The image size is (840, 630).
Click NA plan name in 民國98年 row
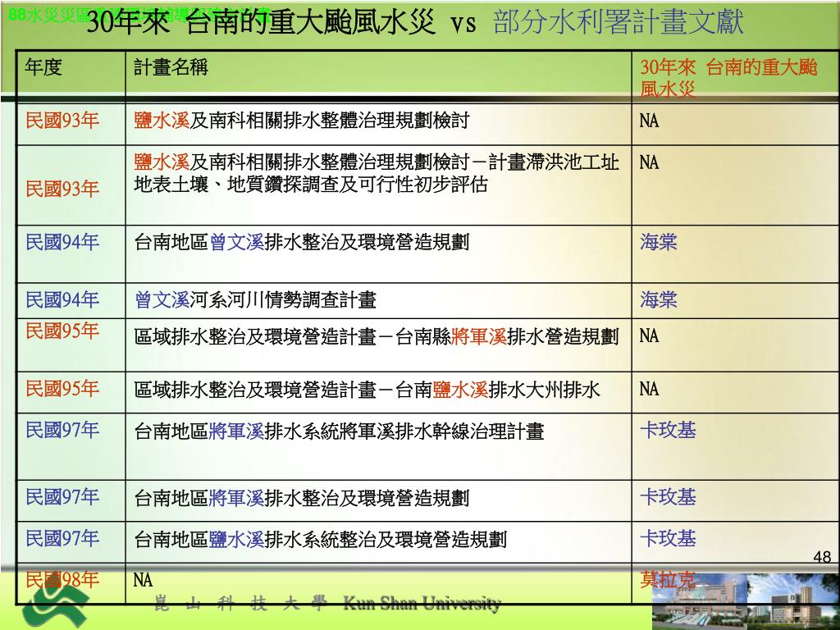pos(143,580)
